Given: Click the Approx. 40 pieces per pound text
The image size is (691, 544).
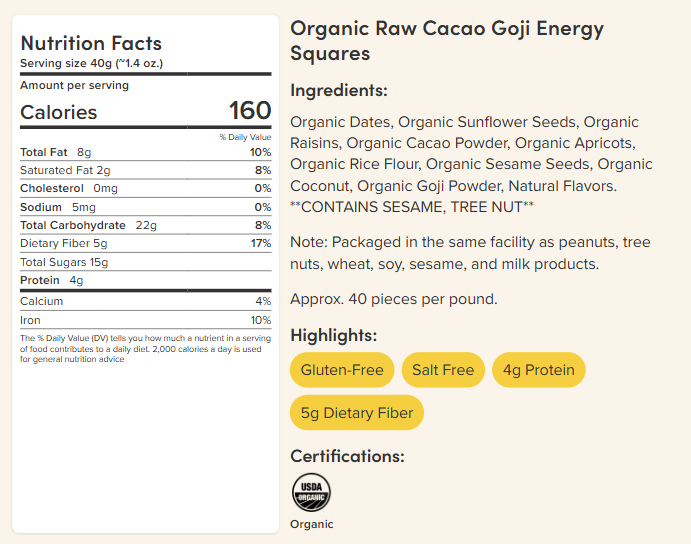Looking at the screenshot, I should (394, 299).
